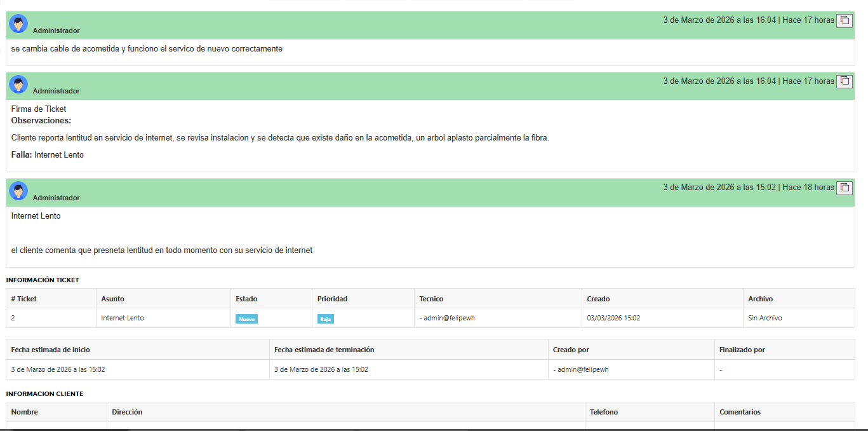Click the 'Fecha estimada de terminación' header
This screenshot has height=431, width=868.
tap(324, 350)
